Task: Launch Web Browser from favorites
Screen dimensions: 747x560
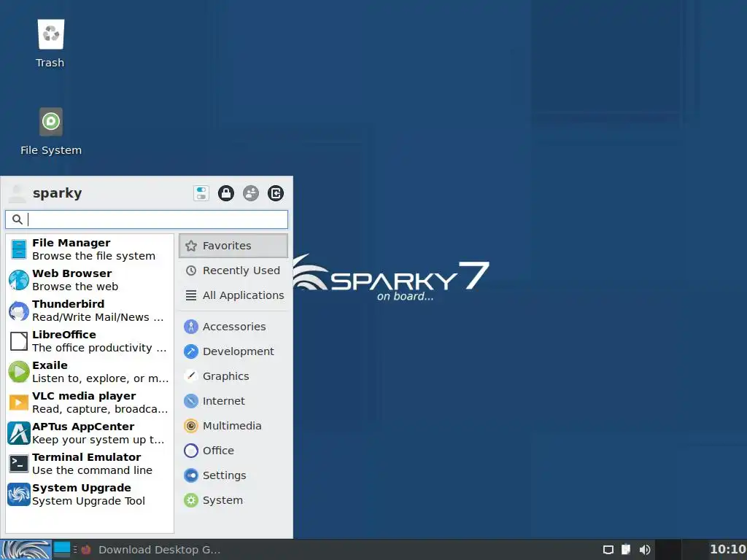Action: pyautogui.click(x=90, y=280)
